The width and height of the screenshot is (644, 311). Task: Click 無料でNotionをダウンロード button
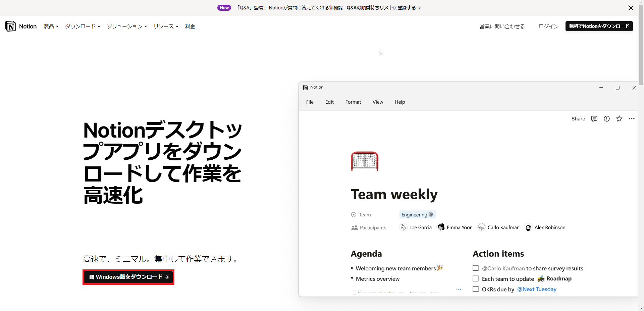[x=599, y=26]
